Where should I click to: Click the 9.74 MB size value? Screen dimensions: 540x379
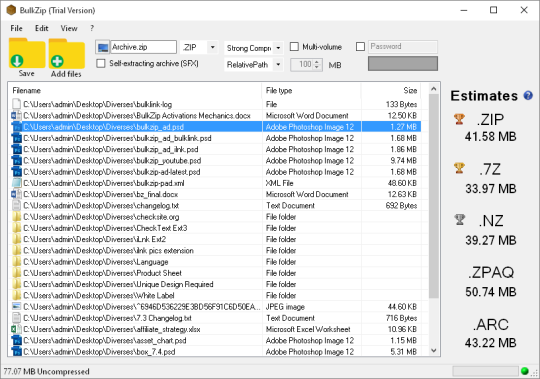tap(404, 161)
